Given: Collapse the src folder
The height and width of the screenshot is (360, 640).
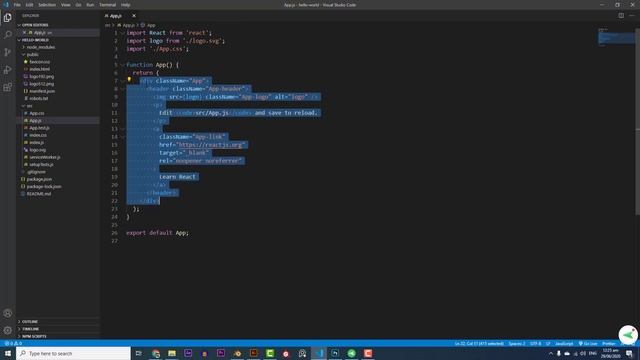Looking at the screenshot, I should coord(29,106).
